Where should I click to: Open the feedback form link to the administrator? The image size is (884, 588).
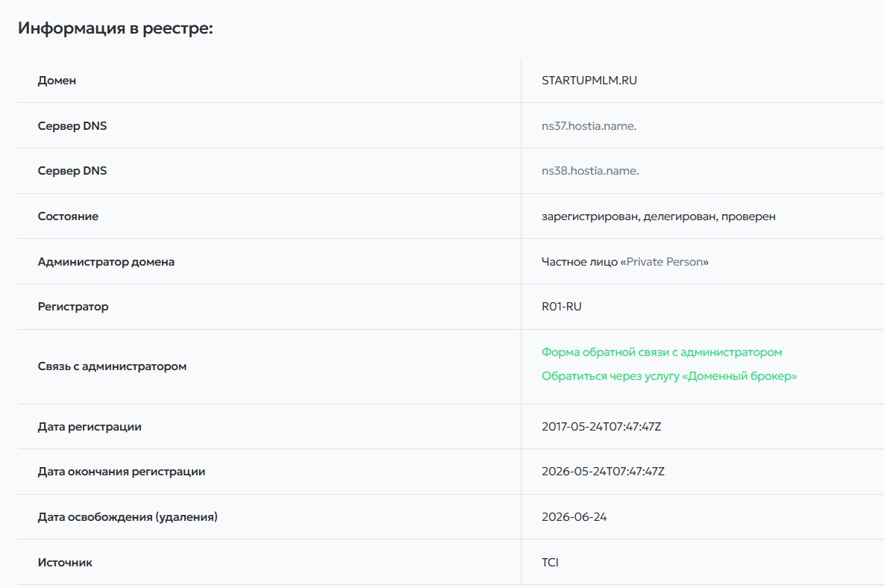[662, 352]
